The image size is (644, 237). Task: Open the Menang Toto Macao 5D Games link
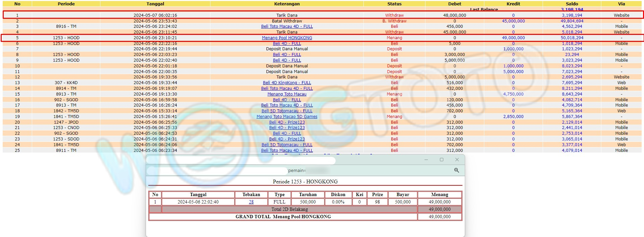tap(287, 117)
